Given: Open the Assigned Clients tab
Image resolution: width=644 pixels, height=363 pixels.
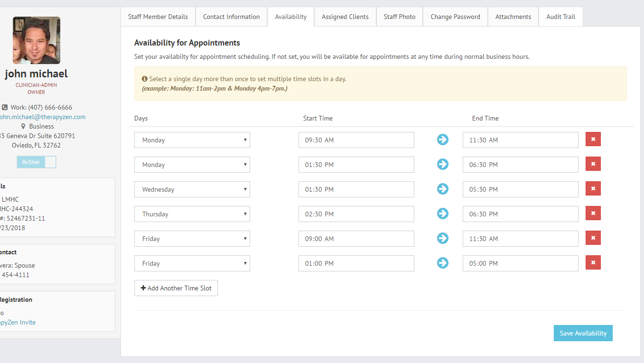Looking at the screenshot, I should point(345,17).
